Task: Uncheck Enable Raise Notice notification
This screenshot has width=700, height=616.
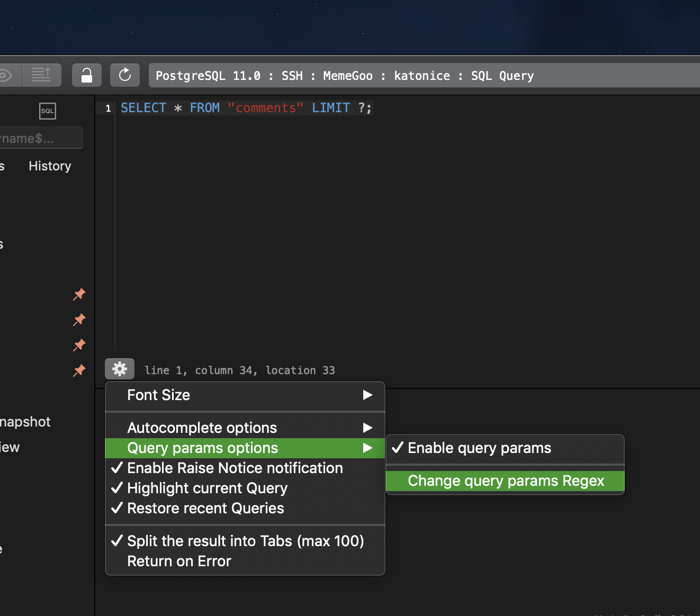Action: point(234,468)
